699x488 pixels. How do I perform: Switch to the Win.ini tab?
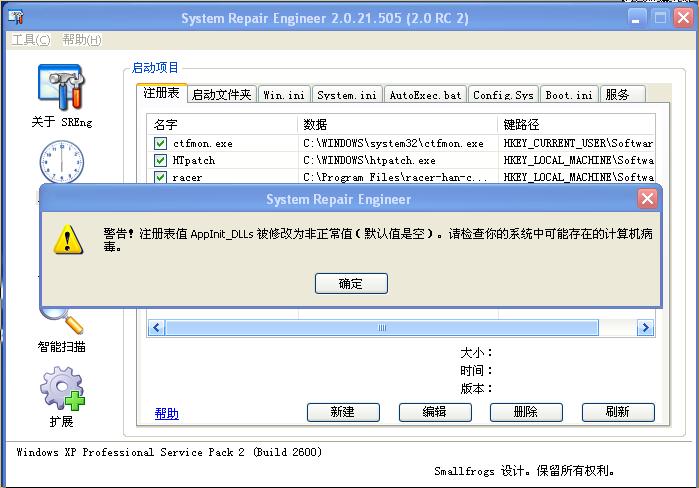284,94
